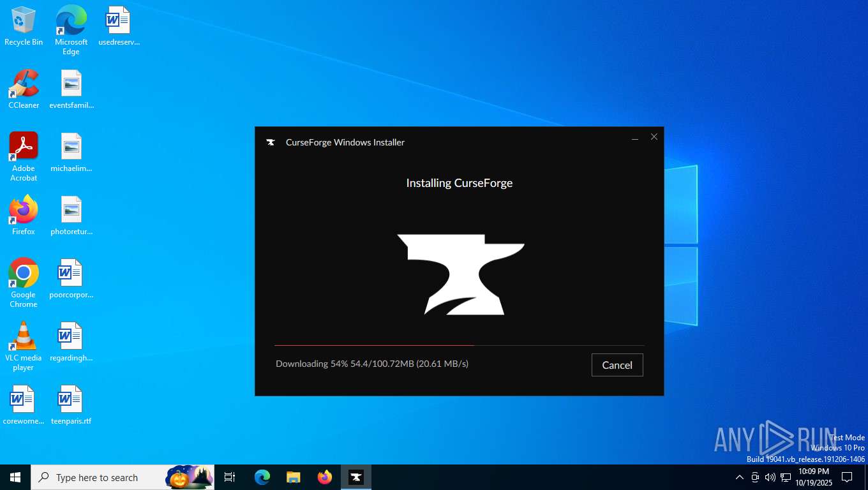Click the large anvil logo in installer
This screenshot has width=868, height=490.
pyautogui.click(x=461, y=274)
